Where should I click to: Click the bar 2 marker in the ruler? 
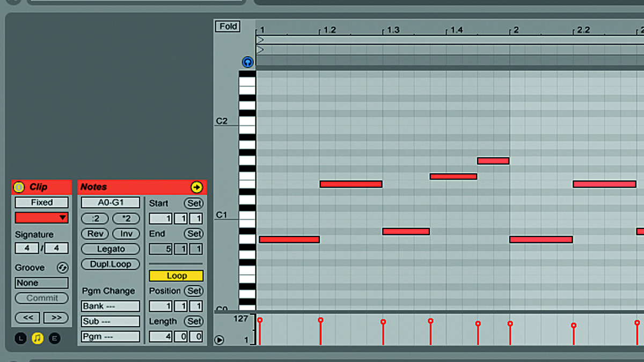[x=516, y=31]
